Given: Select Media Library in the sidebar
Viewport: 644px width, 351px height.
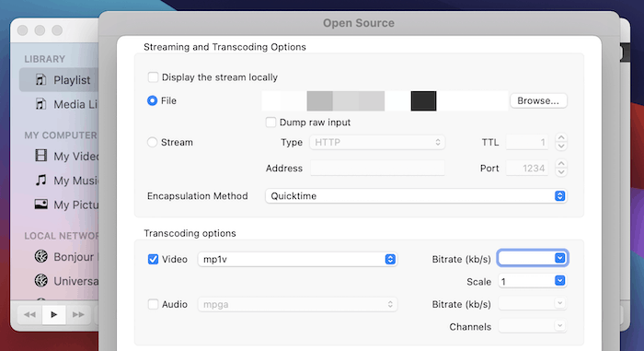Looking at the screenshot, I should [x=59, y=104].
